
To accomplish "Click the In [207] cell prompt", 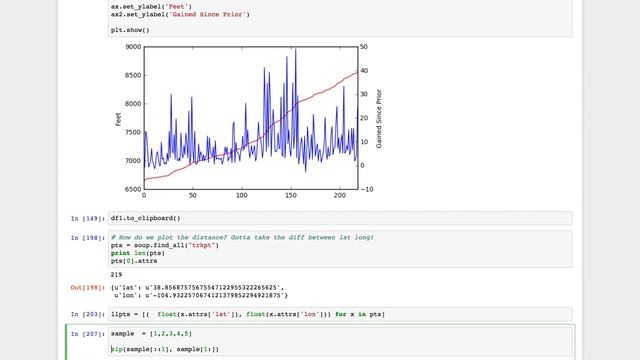I will (87, 334).
